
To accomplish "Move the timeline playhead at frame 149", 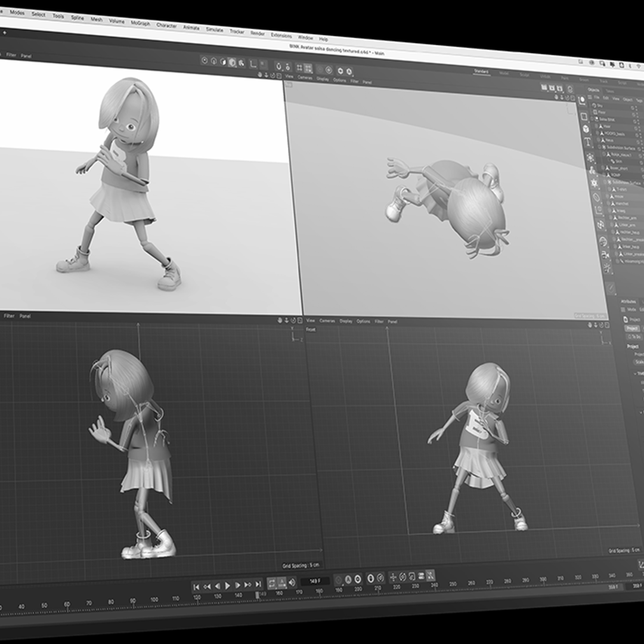I will coord(258,595).
